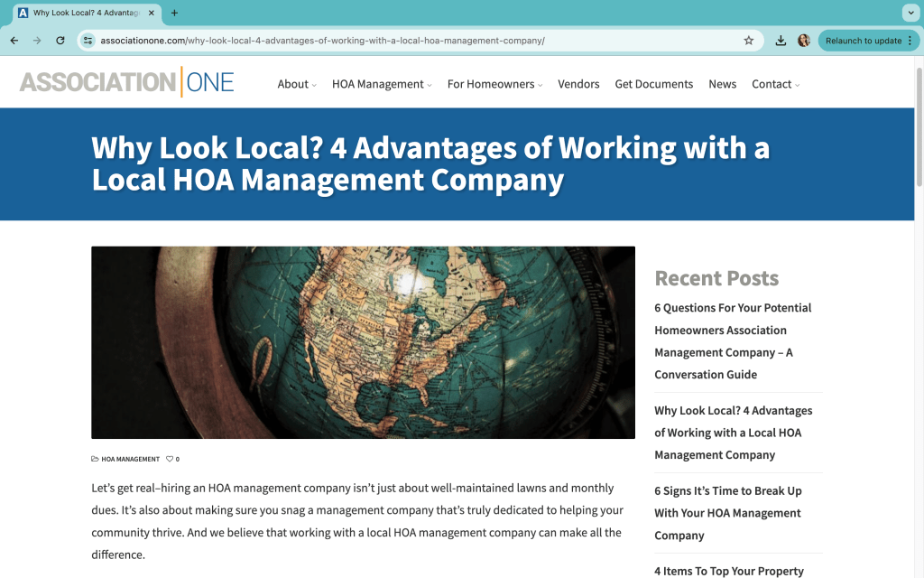Open the Chrome profile avatar
Screen dimensions: 924x578
803,41
